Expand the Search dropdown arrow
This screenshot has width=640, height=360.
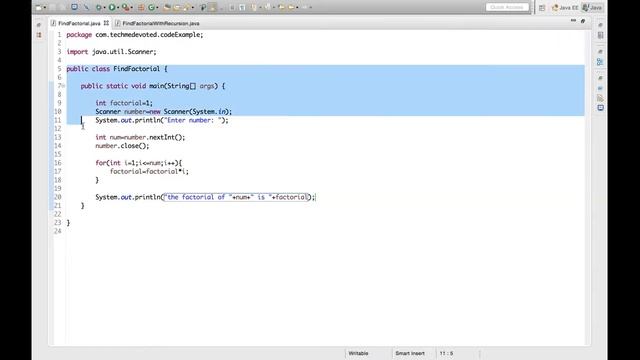click(x=193, y=7)
